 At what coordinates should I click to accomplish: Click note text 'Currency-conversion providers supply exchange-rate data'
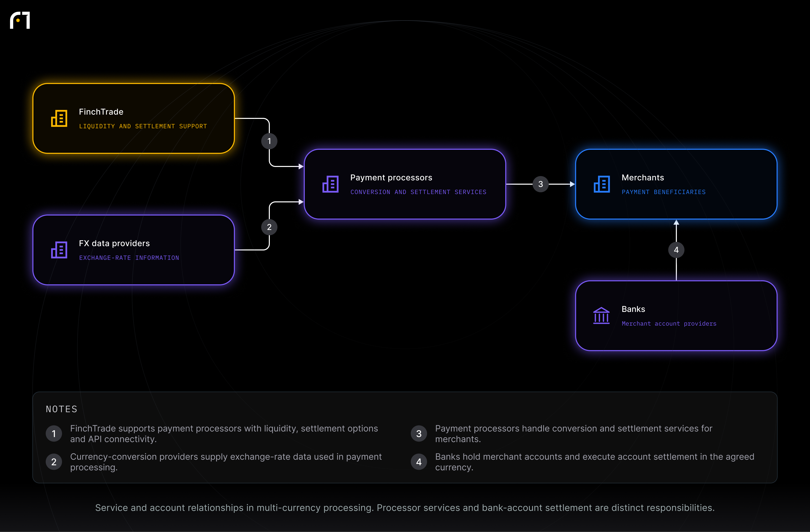tap(226, 462)
